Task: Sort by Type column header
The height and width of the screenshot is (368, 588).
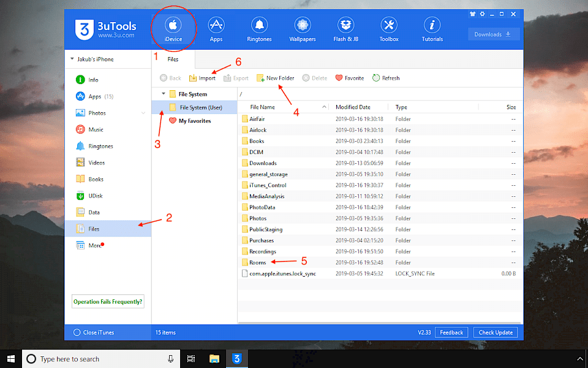Action: [401, 107]
